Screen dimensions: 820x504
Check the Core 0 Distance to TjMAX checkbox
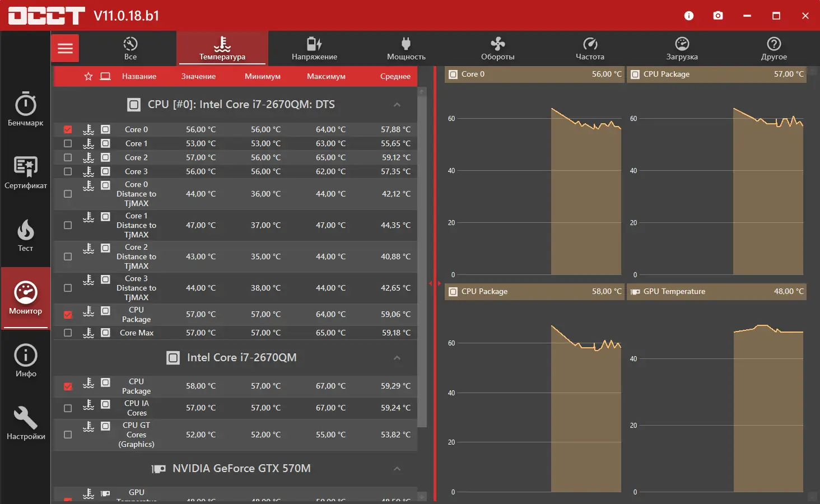coord(68,194)
